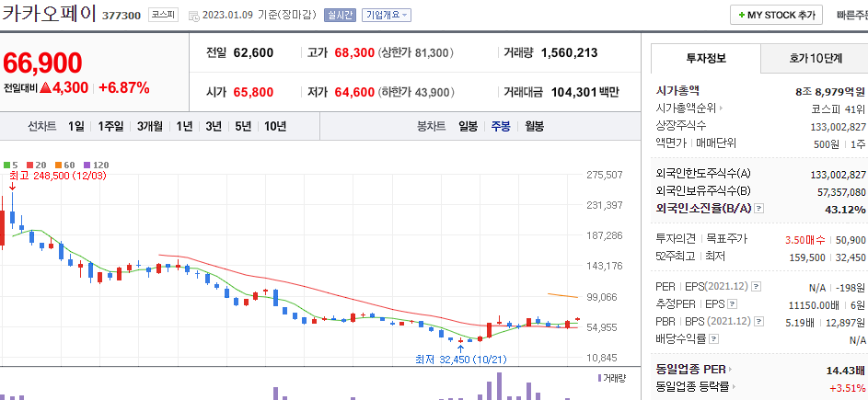This screenshot has height=400, width=868.
Task: Click the 거래량 value 1,560,213
Action: [569, 53]
